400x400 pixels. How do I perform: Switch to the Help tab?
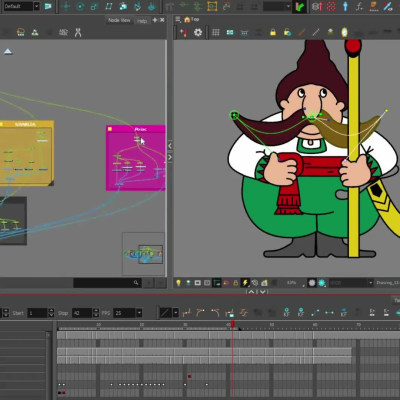pyautogui.click(x=142, y=21)
